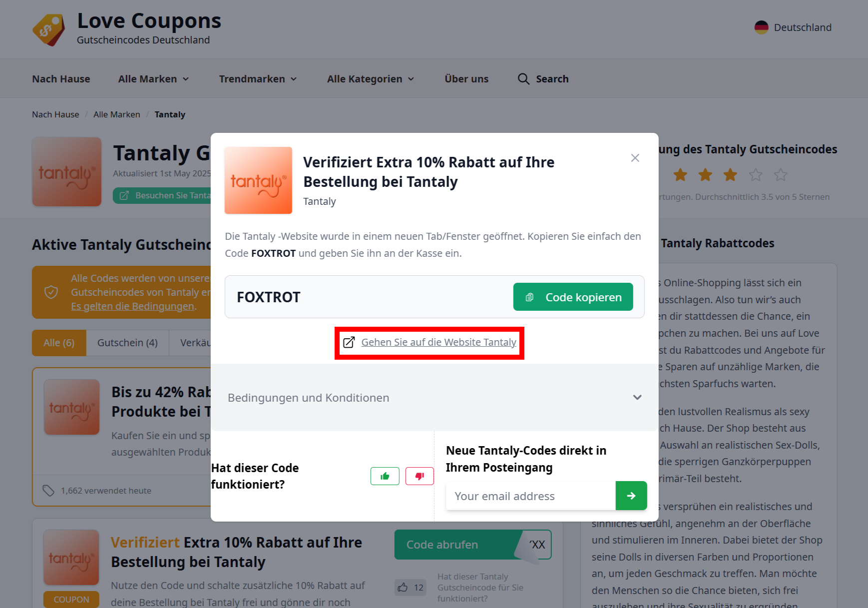Click the tag icon beside 1,662 verwendet heute
Screen dimensions: 868x608
(x=48, y=491)
